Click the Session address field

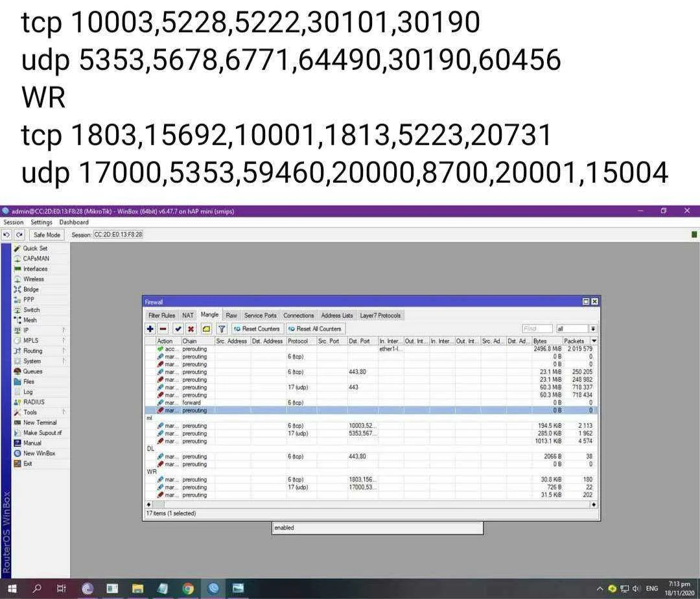119,235
